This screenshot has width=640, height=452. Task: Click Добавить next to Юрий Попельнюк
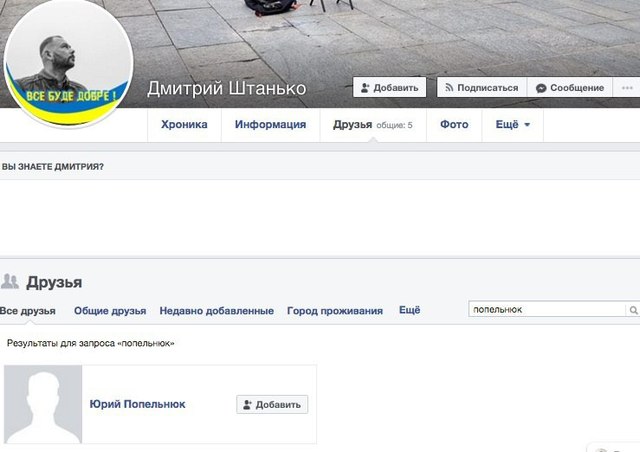pos(272,405)
